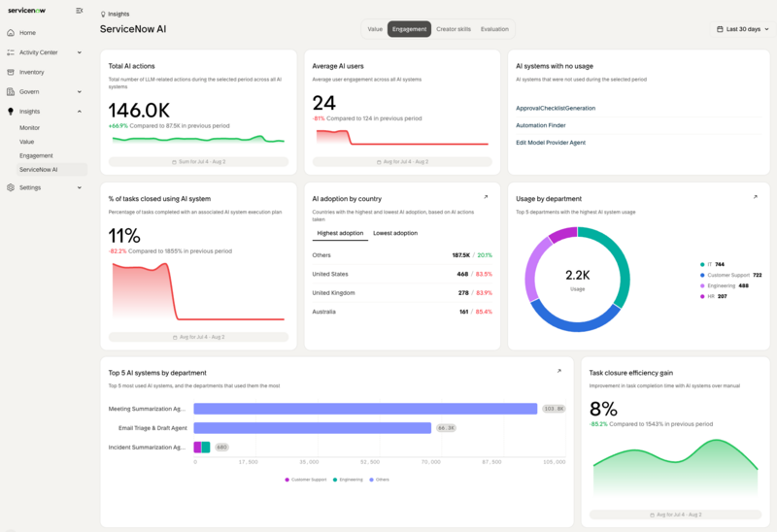Open the Last 30 days dropdown
777x532 pixels.
click(x=742, y=29)
